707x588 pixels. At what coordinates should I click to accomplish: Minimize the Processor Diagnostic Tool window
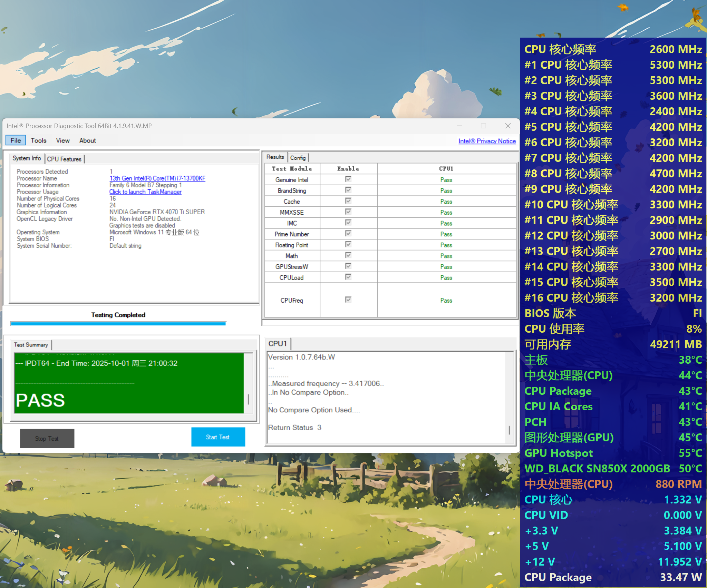(x=459, y=126)
